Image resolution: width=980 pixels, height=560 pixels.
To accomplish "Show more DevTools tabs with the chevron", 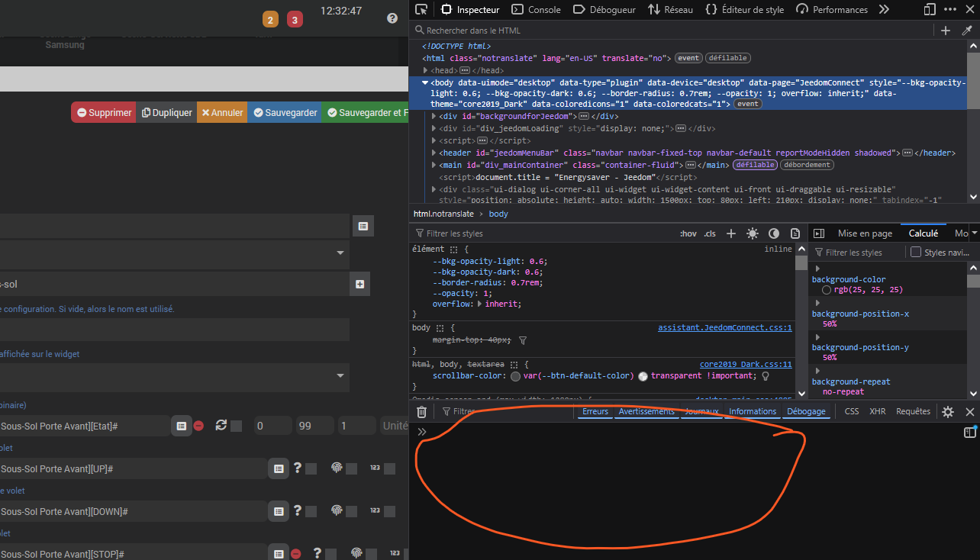I will pyautogui.click(x=884, y=10).
